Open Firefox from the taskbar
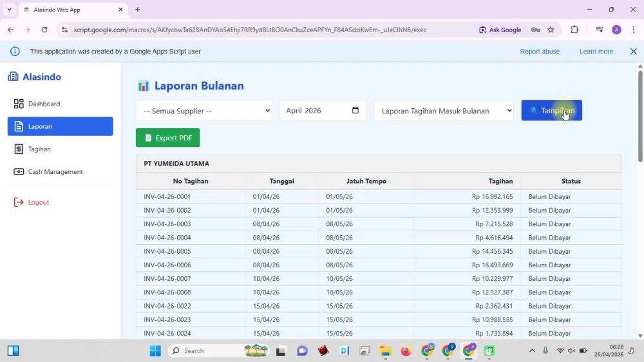Viewport: 644px width, 362px height. pos(406,350)
